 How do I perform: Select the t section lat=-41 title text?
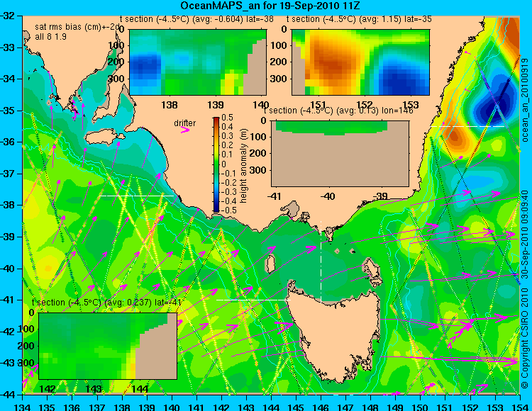[106, 303]
